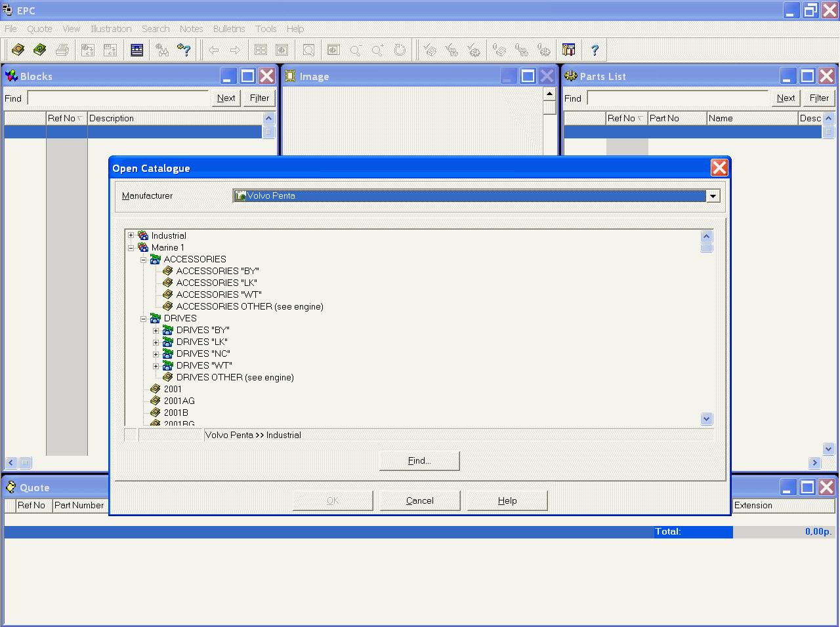
Task: Click the printer icon in the toolbar
Action: 62,50
